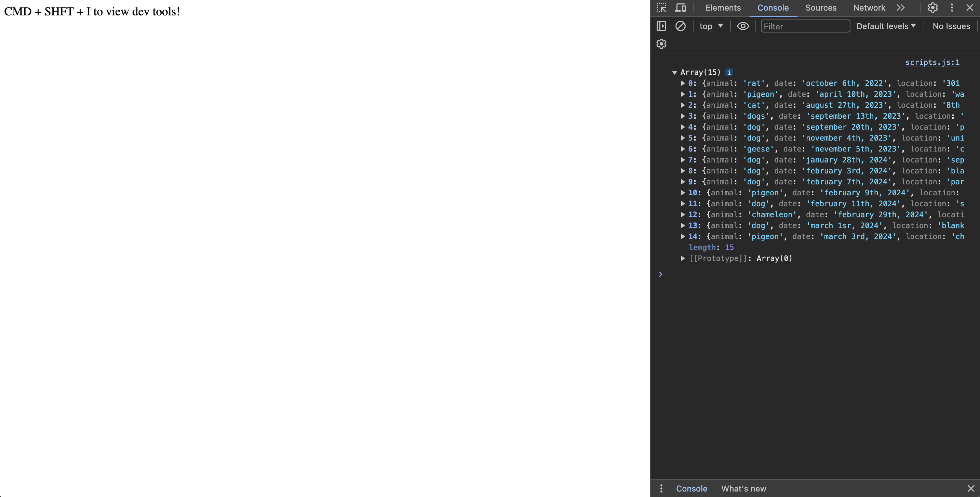
Task: Open the top JavaScript context dropdown
Action: coord(711,26)
